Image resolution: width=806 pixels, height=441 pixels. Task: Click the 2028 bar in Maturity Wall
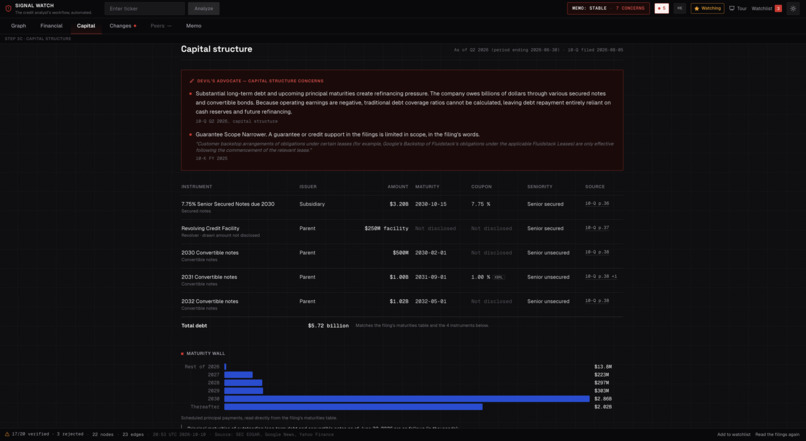point(243,383)
